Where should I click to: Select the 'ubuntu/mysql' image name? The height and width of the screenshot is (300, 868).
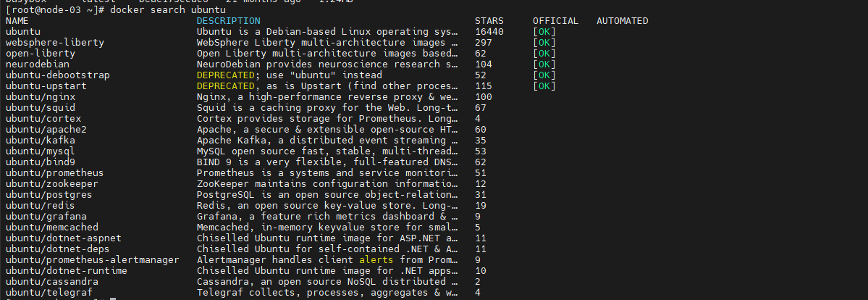[41, 151]
